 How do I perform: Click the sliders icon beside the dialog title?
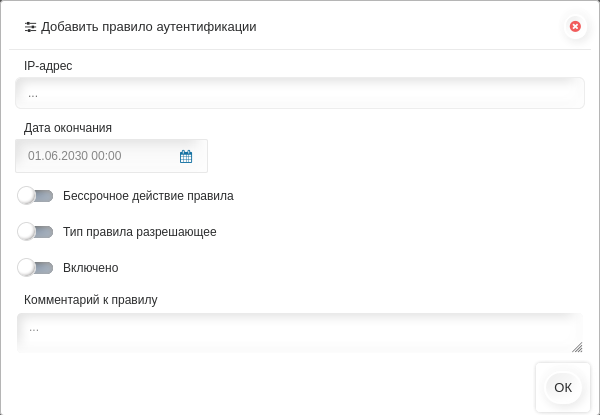coord(30,27)
